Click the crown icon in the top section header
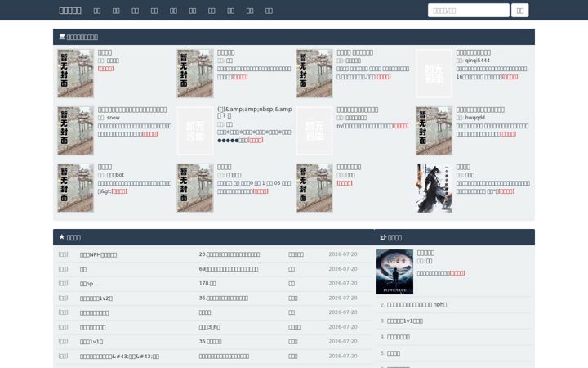Screen dimensions: 588x368 click(62, 37)
